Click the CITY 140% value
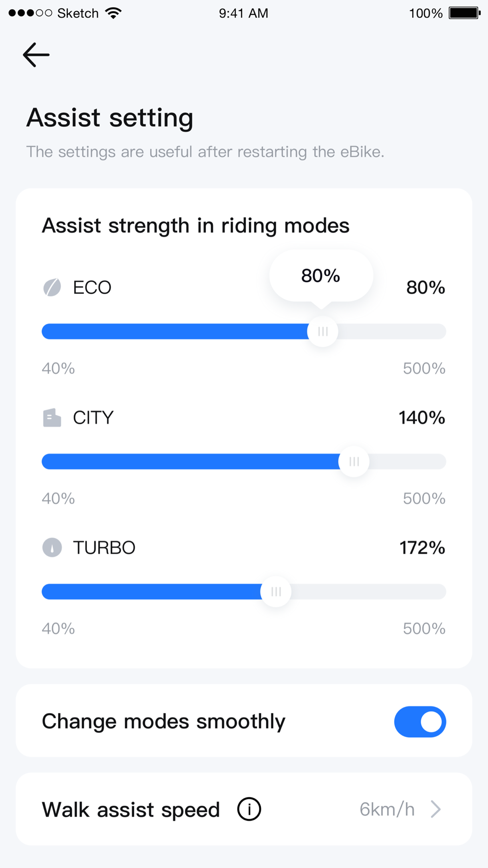The height and width of the screenshot is (868, 488). 422,418
